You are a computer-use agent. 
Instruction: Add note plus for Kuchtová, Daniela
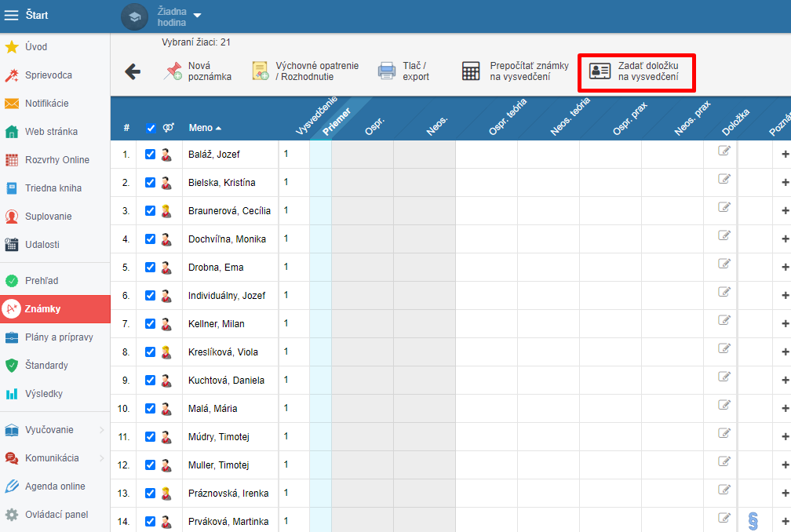pos(785,381)
